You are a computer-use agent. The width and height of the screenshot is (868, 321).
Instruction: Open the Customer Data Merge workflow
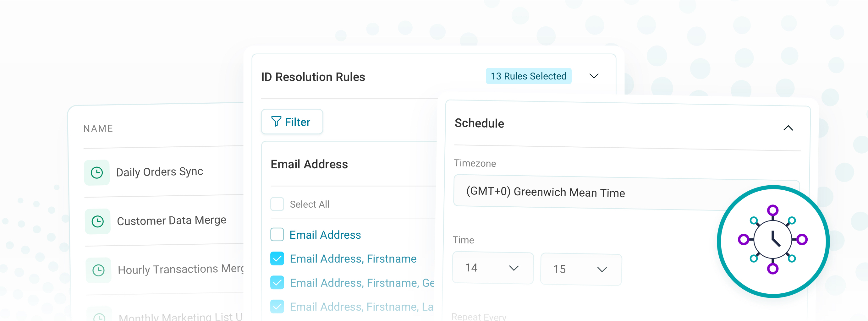(172, 220)
